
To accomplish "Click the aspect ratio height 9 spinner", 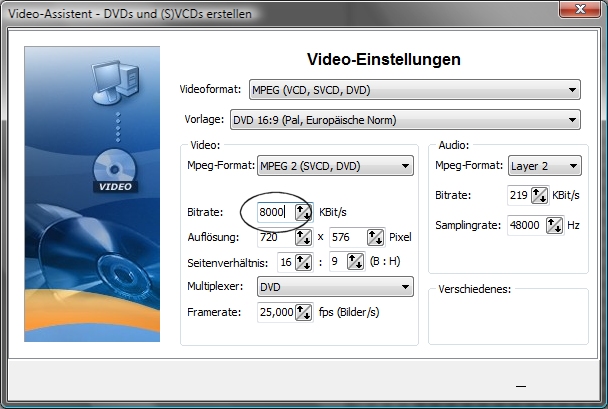I will point(354,262).
